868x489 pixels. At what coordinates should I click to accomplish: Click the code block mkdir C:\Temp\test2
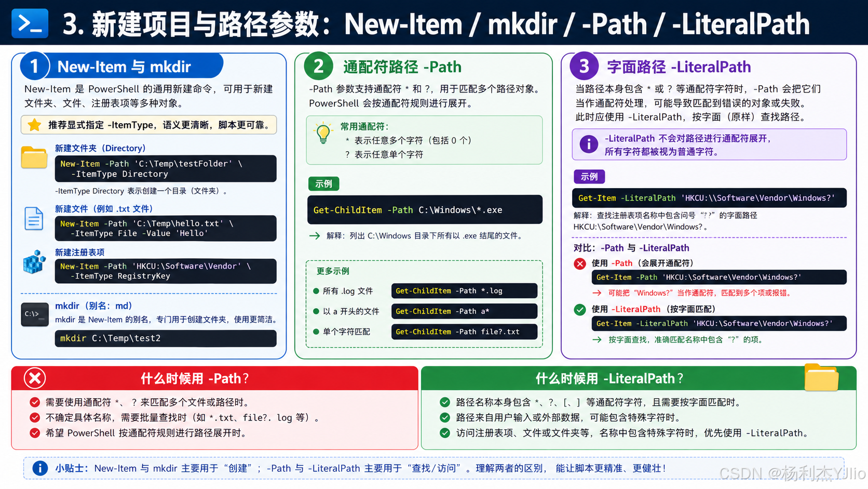click(x=166, y=338)
